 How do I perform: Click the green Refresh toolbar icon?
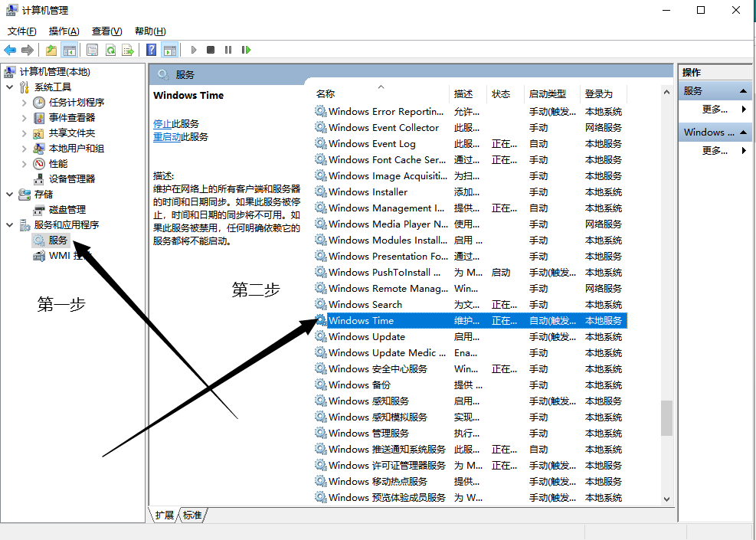tap(110, 50)
